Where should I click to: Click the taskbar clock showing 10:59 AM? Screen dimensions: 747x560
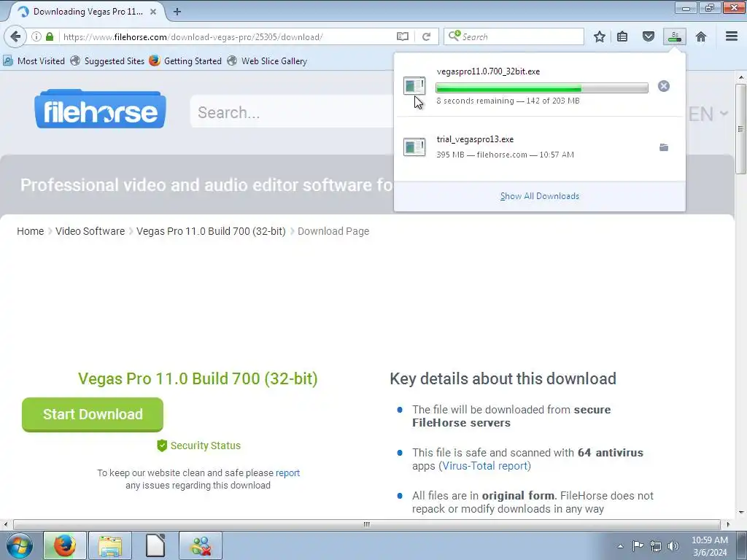709,546
